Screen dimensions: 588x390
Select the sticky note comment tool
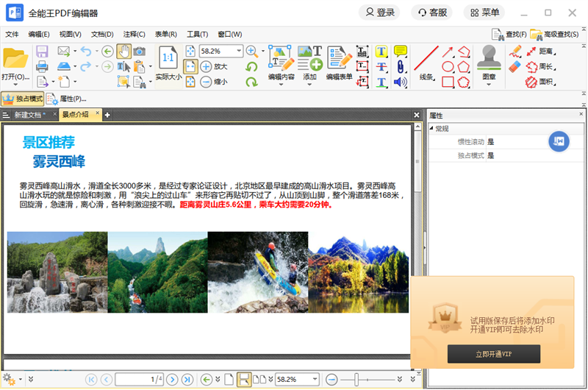click(401, 51)
